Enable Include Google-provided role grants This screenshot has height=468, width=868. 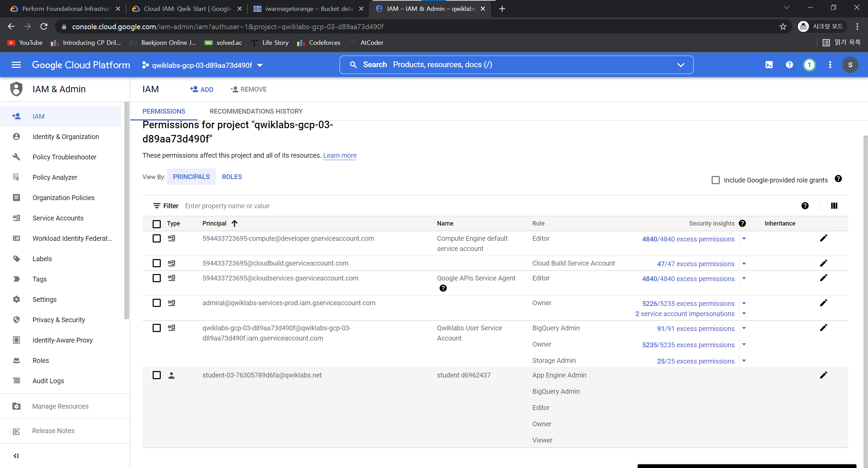(x=716, y=180)
